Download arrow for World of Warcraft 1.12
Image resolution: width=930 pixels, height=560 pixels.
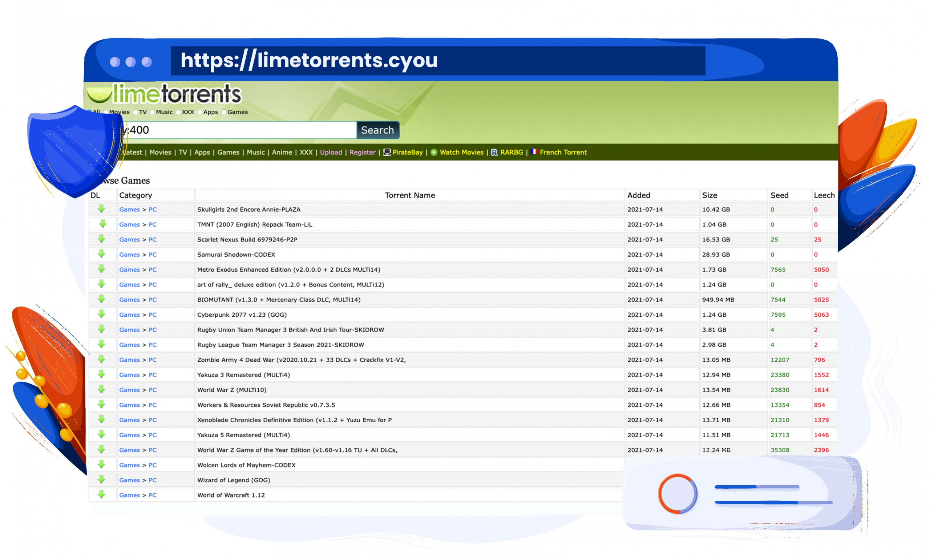(101, 494)
